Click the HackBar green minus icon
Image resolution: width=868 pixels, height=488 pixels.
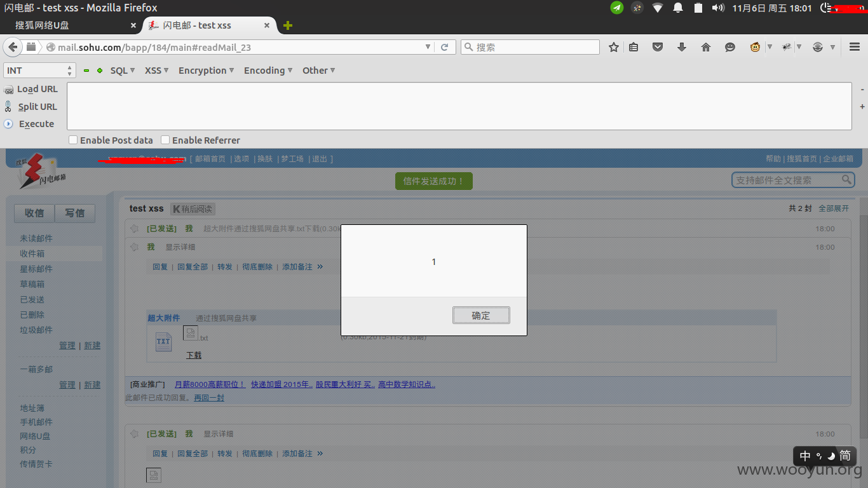pos(86,71)
